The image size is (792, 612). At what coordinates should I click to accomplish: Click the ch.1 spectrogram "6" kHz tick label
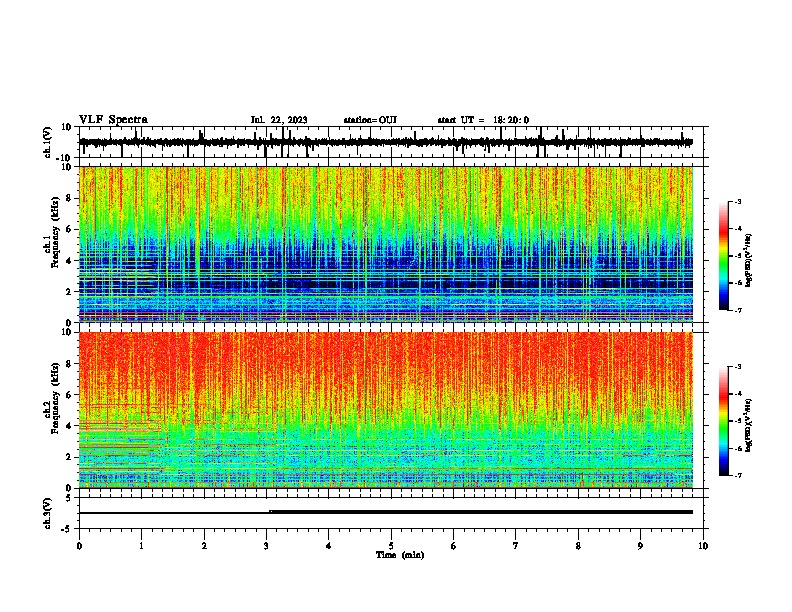pos(69,229)
